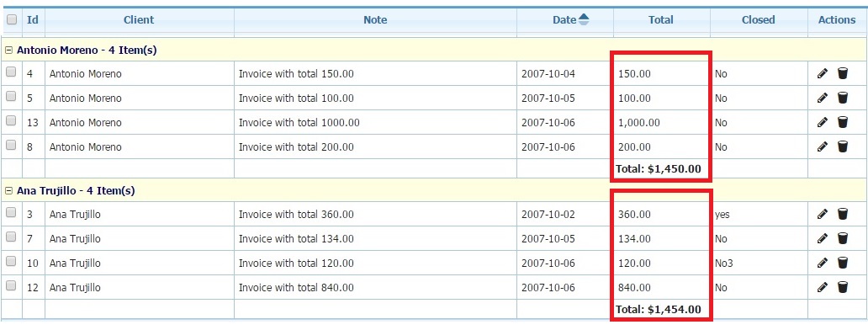The image size is (868, 330).
Task: Delete invoice 12 using trash icon
Action: pos(843,287)
